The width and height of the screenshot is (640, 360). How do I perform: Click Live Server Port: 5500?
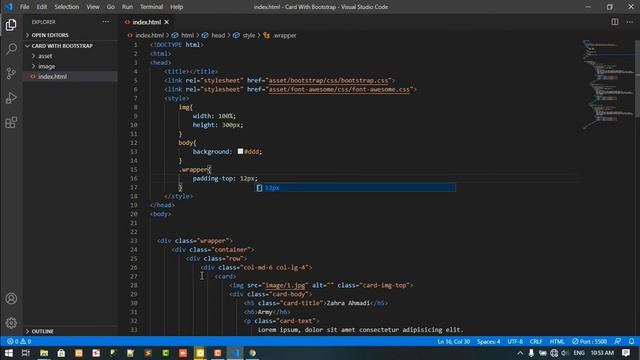point(589,341)
